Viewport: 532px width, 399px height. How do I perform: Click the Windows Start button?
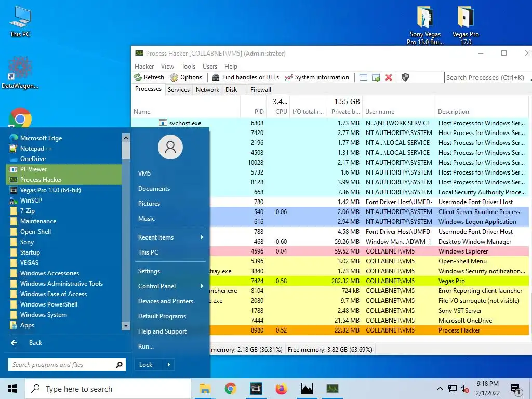click(12, 389)
